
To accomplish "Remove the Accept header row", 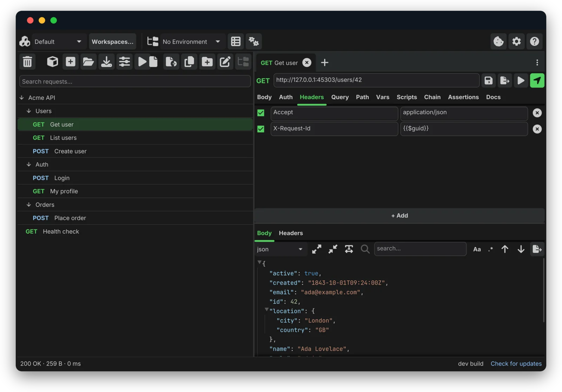I will tap(537, 113).
